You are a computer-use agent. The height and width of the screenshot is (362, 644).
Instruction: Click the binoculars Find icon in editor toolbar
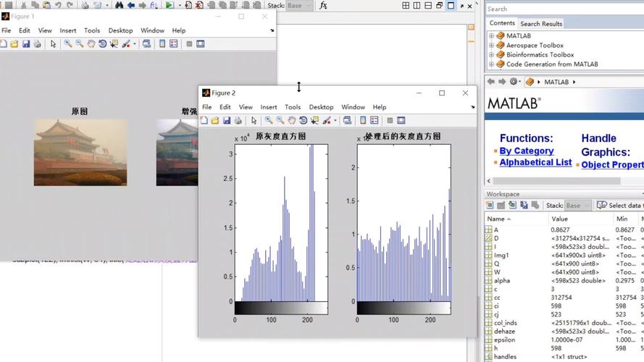point(119,5)
